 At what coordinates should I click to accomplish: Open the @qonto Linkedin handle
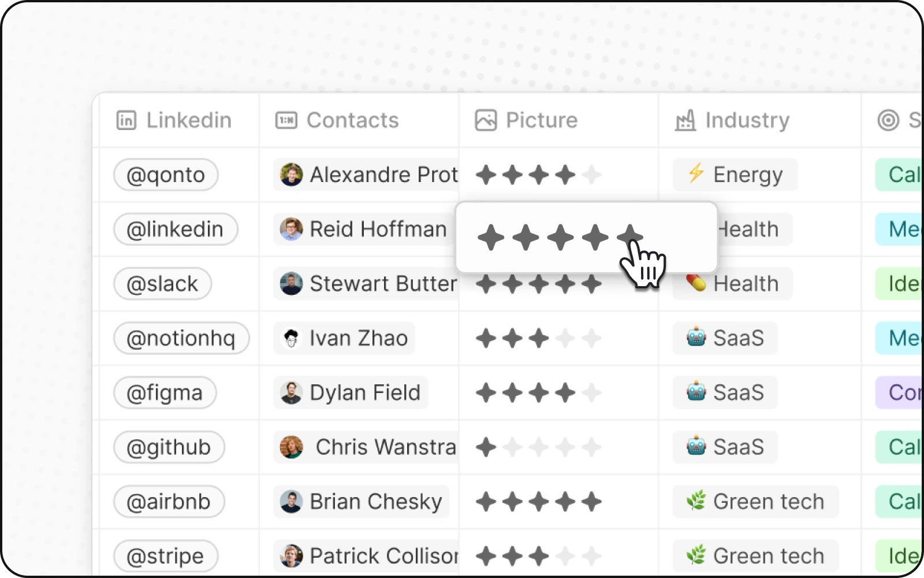point(165,175)
